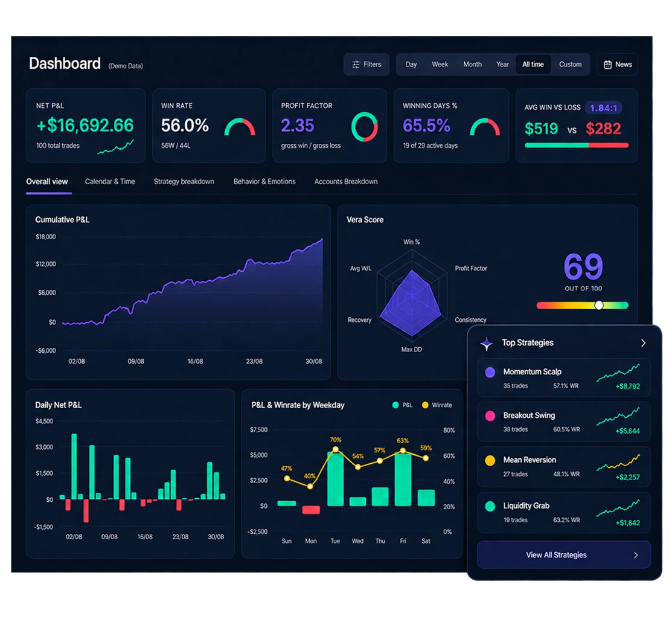Click the View All Strategies button
This screenshot has width=672, height=619.
pyautogui.click(x=563, y=555)
